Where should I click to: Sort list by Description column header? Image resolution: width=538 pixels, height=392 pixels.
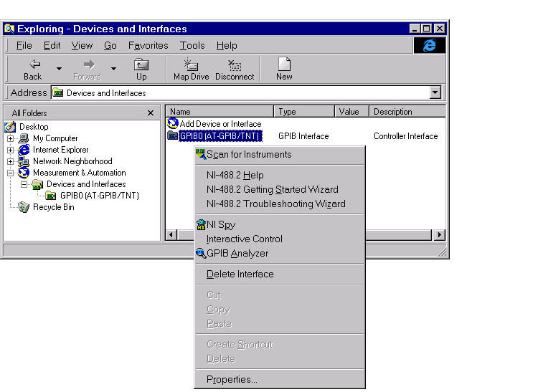pyautogui.click(x=407, y=112)
